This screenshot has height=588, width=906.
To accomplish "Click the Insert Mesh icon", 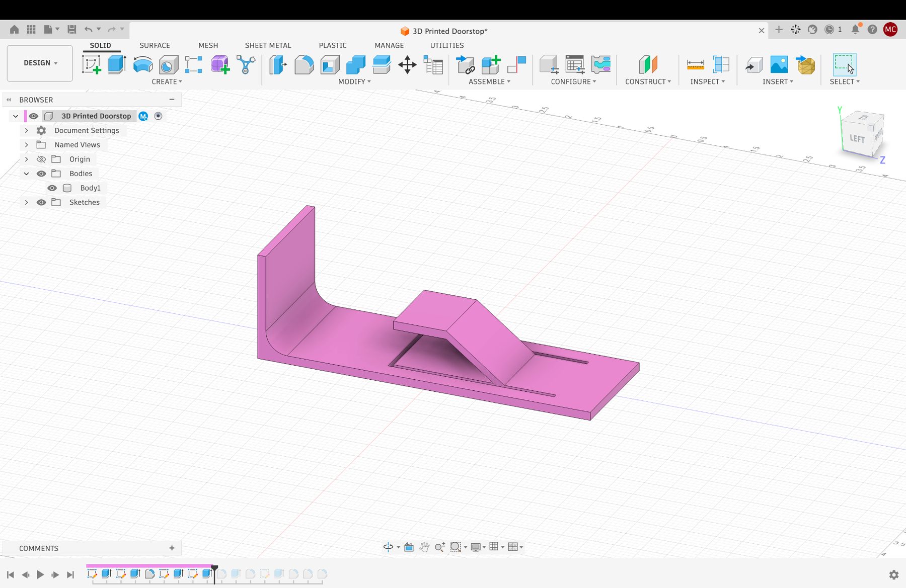I will point(805,65).
